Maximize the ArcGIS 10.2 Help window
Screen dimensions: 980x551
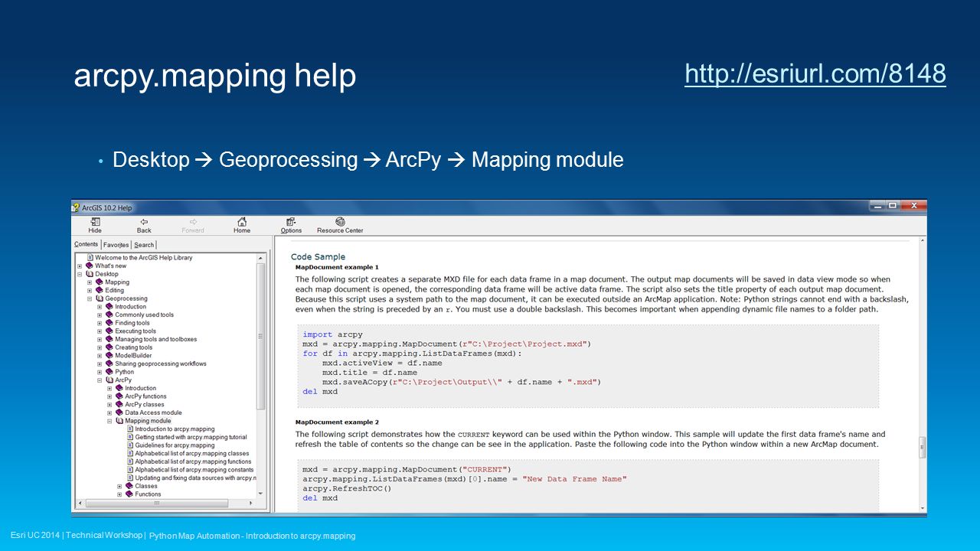(x=893, y=206)
